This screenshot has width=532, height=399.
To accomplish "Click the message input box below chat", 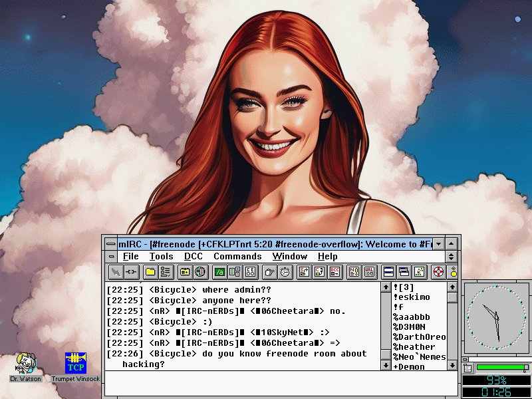I will coord(279,383).
